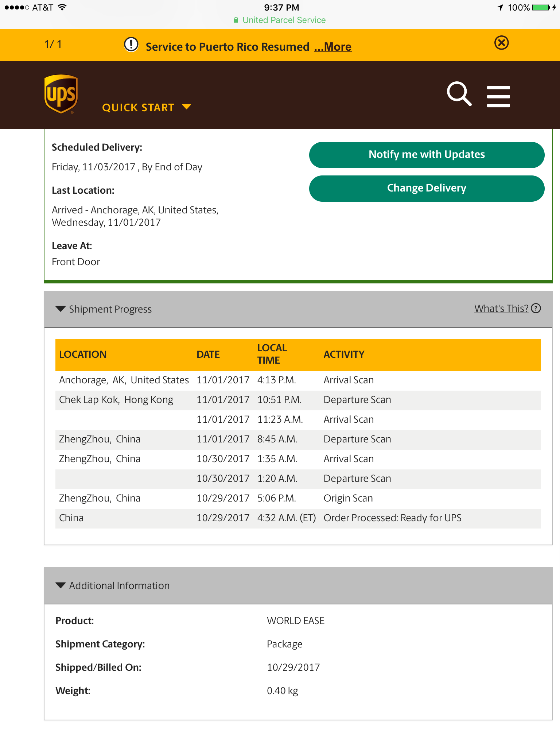Screen dimensions: 560x747
Task: Select the 4:32 A.M. (ET) time cell
Action: [287, 518]
